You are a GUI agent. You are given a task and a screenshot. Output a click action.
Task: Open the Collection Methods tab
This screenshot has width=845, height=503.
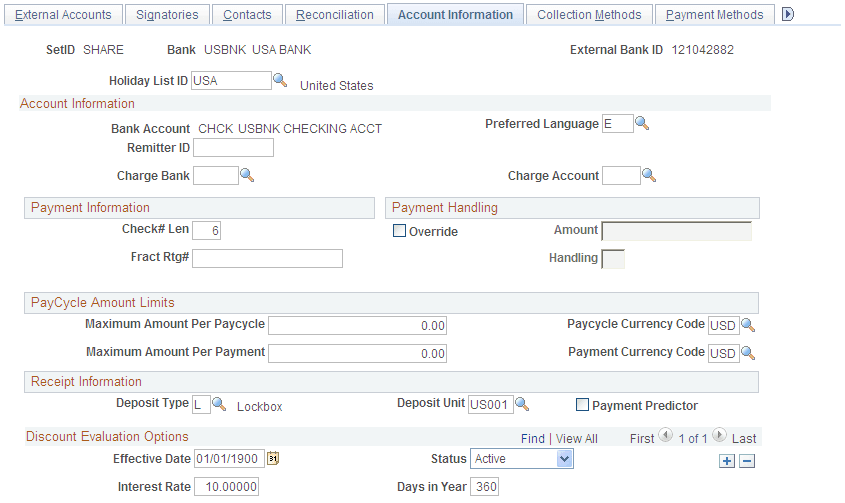pos(589,15)
